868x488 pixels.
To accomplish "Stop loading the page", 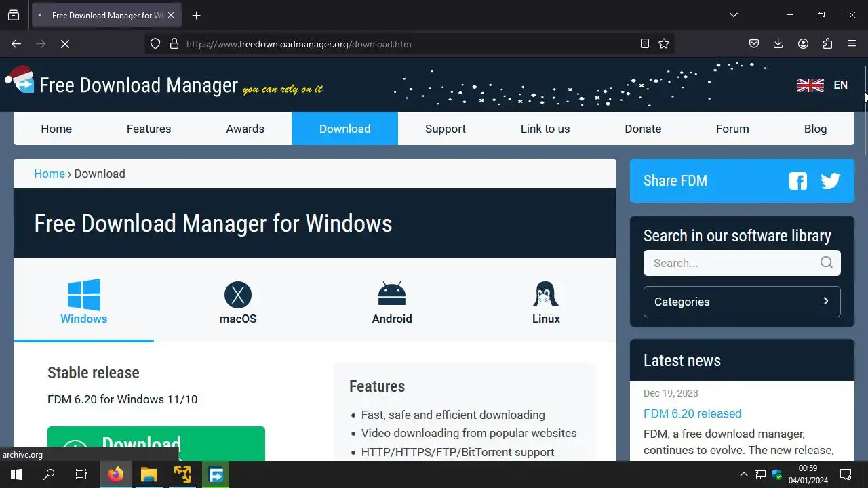I will pyautogui.click(x=65, y=43).
